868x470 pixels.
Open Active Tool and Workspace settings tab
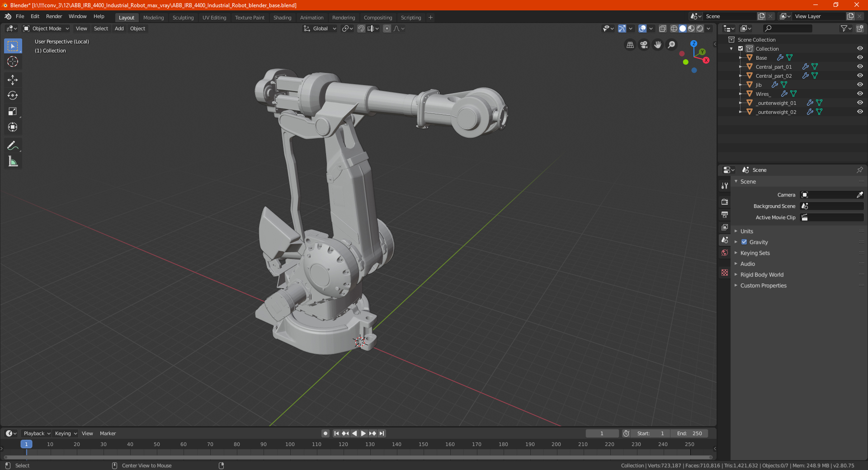(725, 185)
